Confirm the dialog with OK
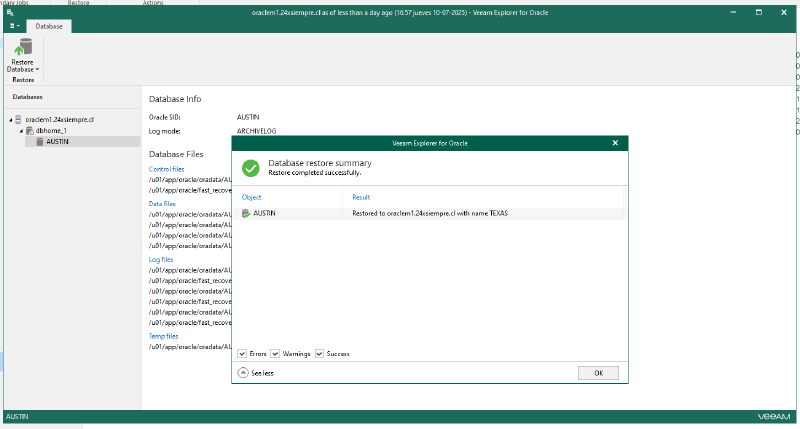 [598, 373]
